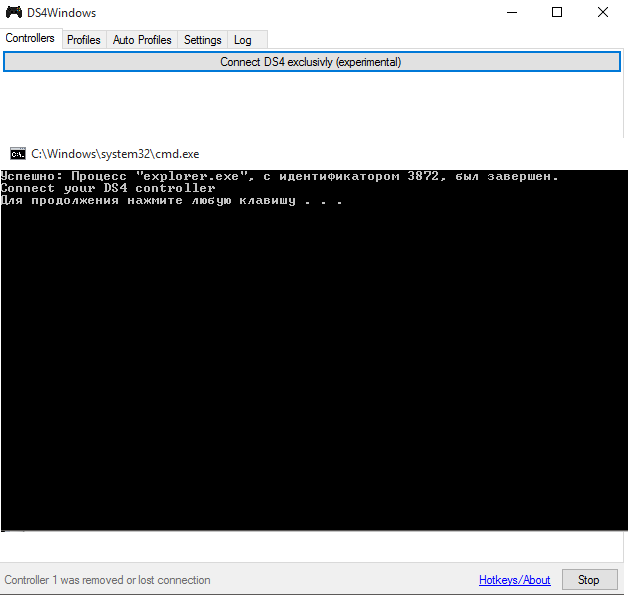
Task: Minimize the DS4Windows window
Action: [512, 12]
